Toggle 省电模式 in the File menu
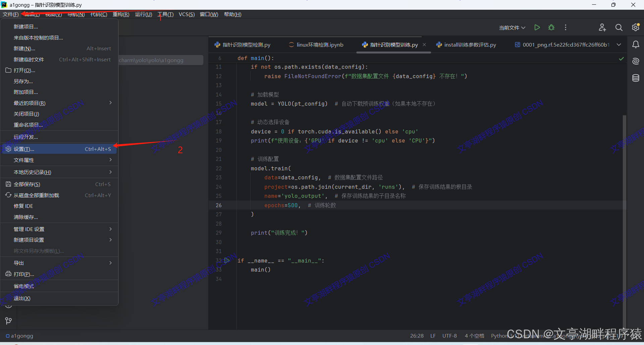This screenshot has width=644, height=345. tap(59, 286)
